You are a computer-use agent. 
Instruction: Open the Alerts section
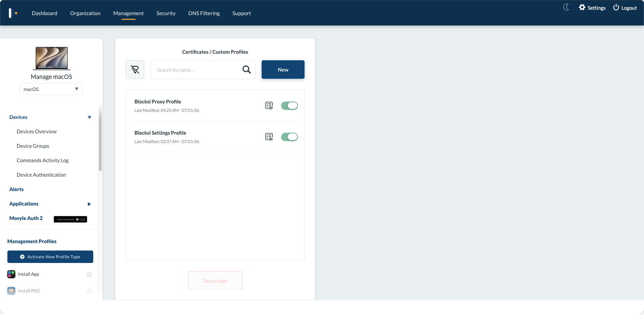16,189
